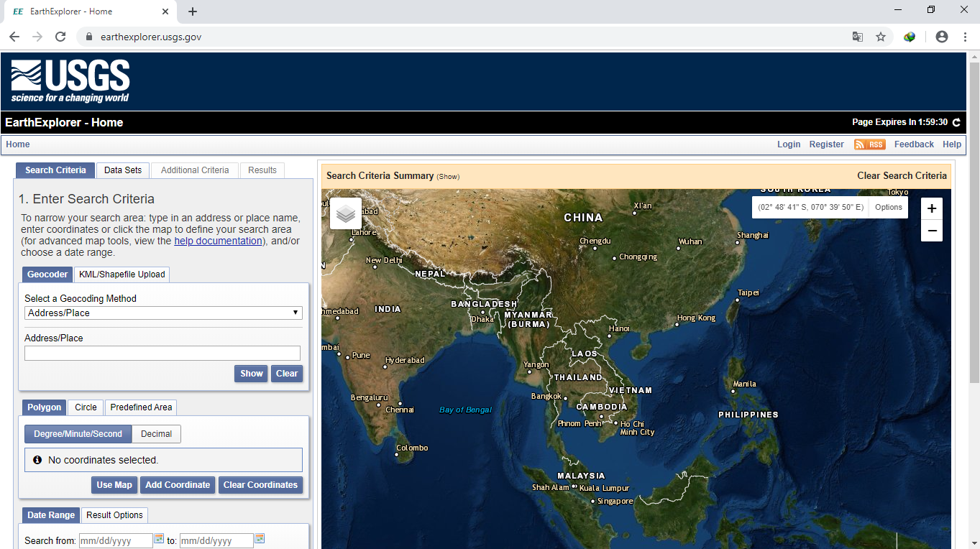
Task: Zoom out of the map with minus button
Action: coord(932,231)
